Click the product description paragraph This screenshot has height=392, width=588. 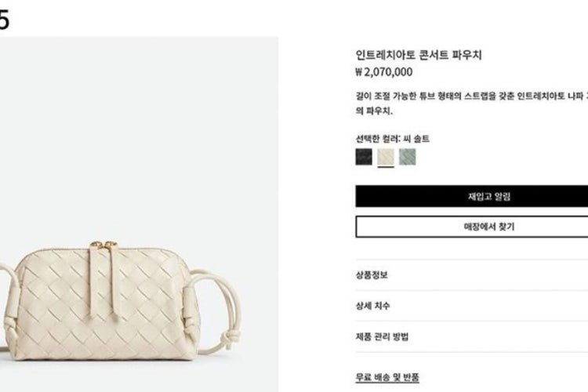472,103
